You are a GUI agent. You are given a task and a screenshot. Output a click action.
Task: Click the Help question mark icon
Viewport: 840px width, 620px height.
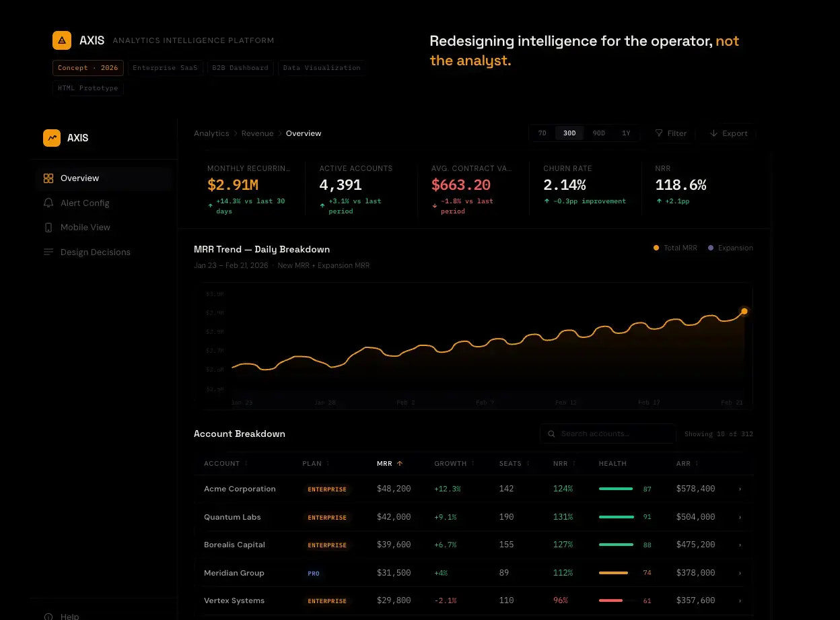pos(48,616)
